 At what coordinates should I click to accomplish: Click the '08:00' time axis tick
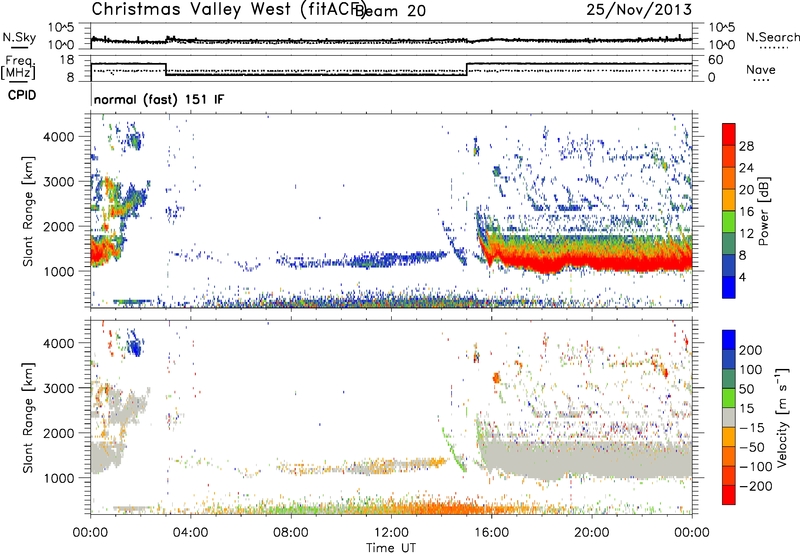coord(291,533)
